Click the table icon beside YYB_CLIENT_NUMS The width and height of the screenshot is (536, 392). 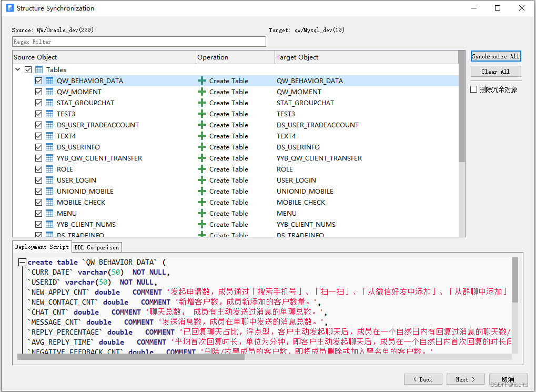click(x=48, y=224)
